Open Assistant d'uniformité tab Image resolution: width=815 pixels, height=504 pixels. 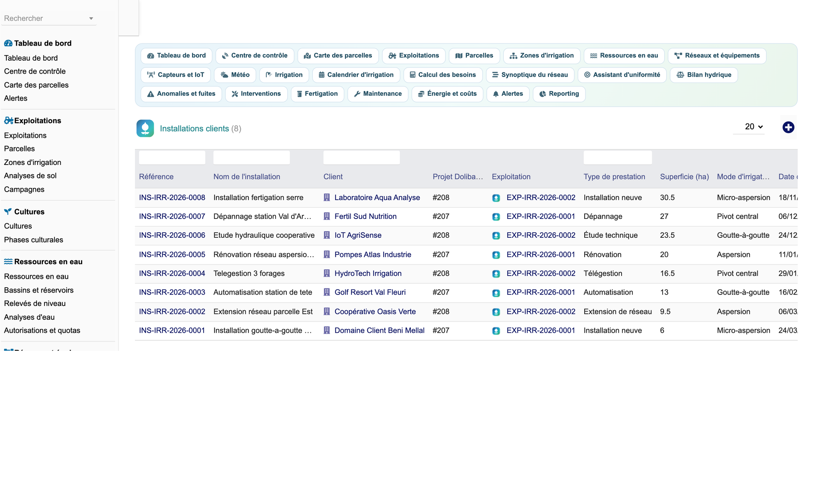(x=622, y=75)
